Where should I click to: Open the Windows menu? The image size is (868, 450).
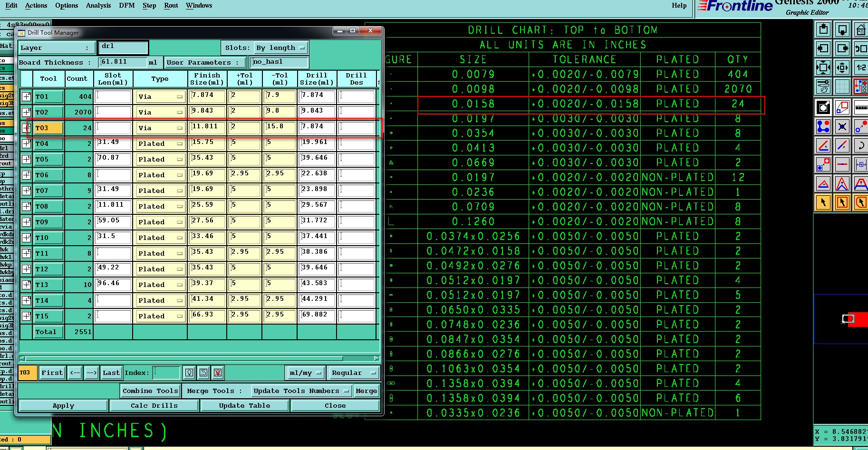point(199,5)
